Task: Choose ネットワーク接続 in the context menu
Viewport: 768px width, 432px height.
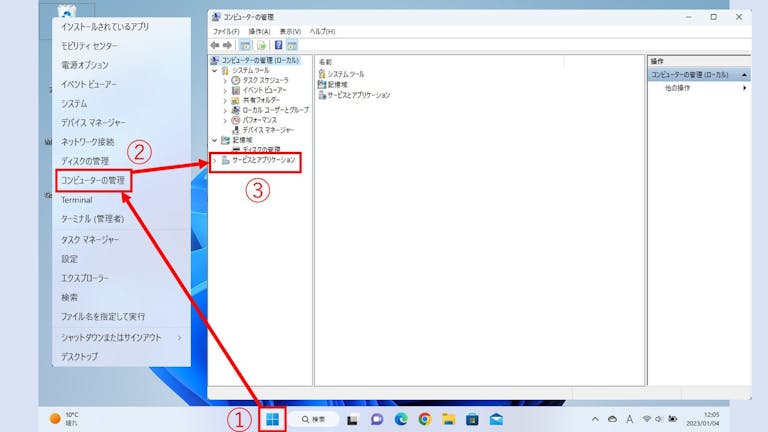Action: (x=88, y=142)
